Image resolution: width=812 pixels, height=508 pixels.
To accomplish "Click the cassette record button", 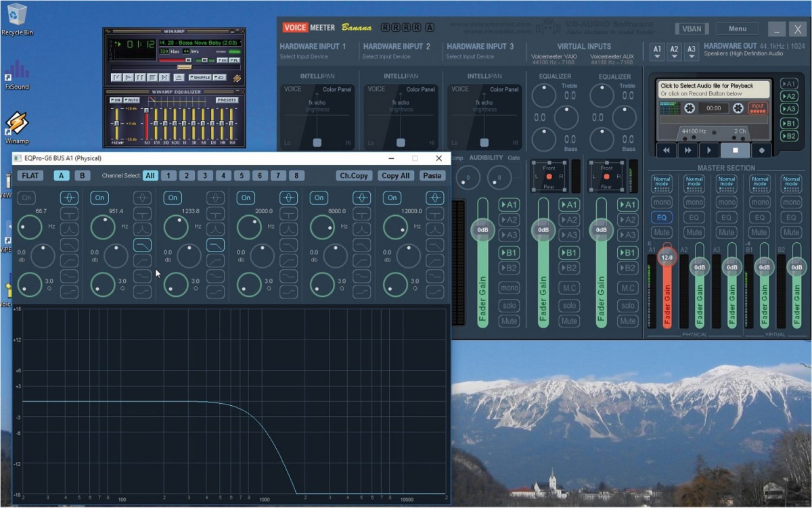I will click(761, 150).
